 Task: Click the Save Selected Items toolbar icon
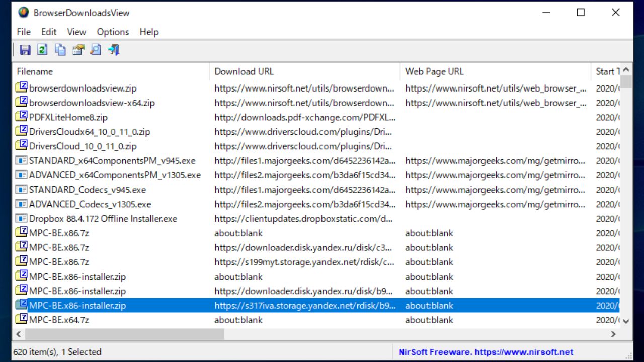[25, 50]
